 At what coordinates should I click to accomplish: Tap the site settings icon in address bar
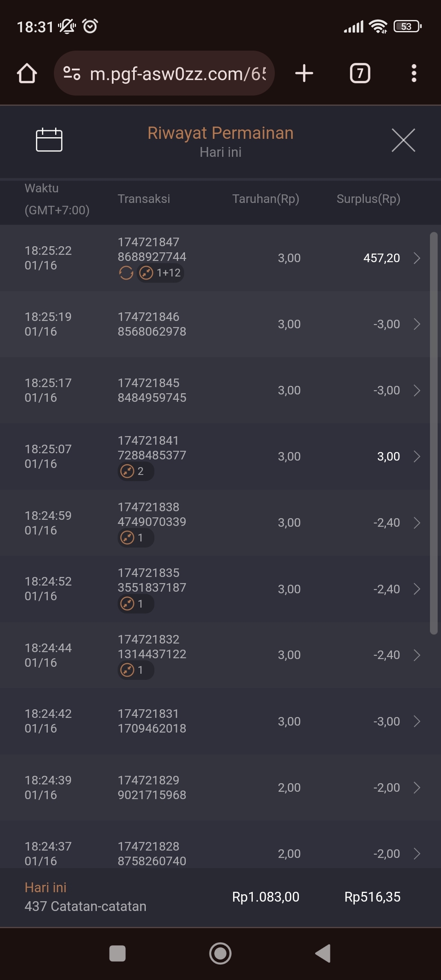(72, 73)
